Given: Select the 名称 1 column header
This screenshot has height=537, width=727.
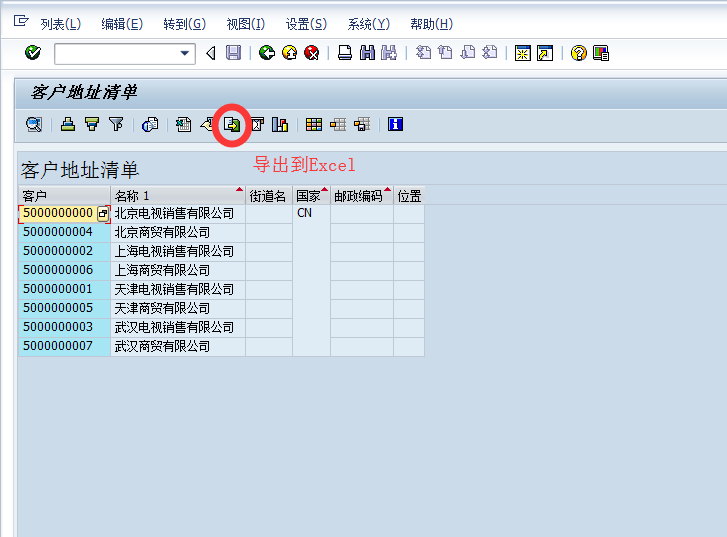Looking at the screenshot, I should (x=178, y=196).
